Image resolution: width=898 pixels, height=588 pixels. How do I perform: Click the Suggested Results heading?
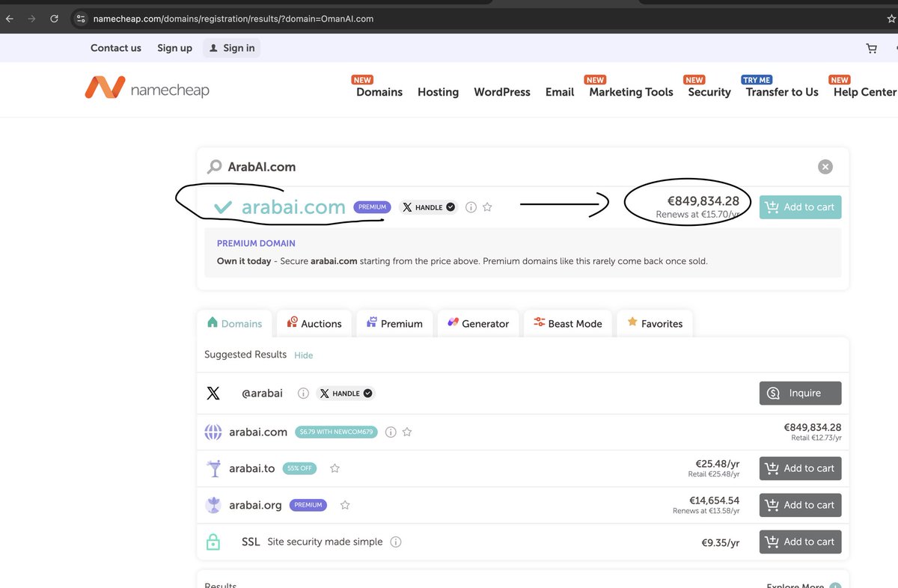[x=245, y=355]
